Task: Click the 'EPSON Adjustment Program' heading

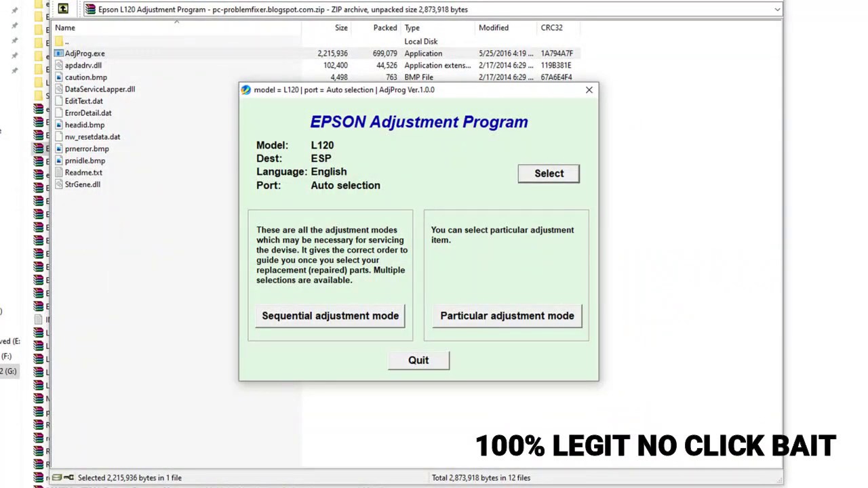Action: [x=419, y=122]
